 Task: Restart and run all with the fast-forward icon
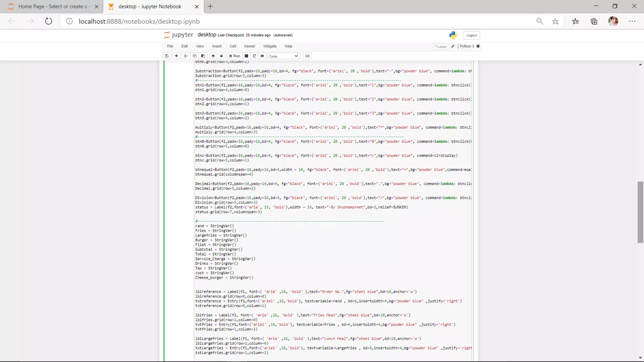tap(262, 56)
